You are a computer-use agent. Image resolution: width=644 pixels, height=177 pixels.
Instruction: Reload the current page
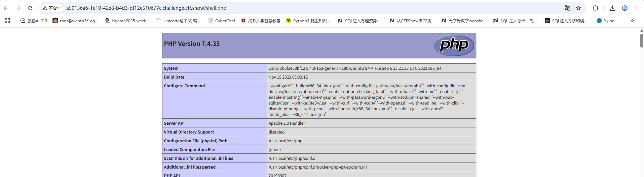(30, 8)
